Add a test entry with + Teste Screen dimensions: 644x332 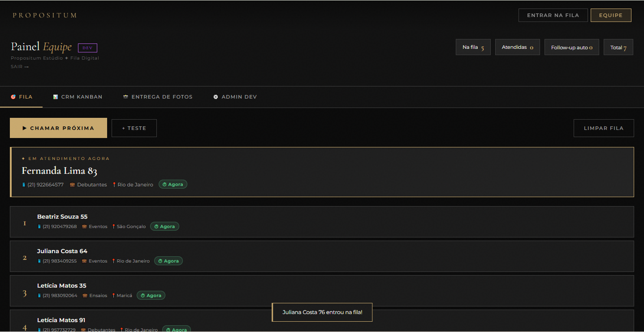pos(134,128)
